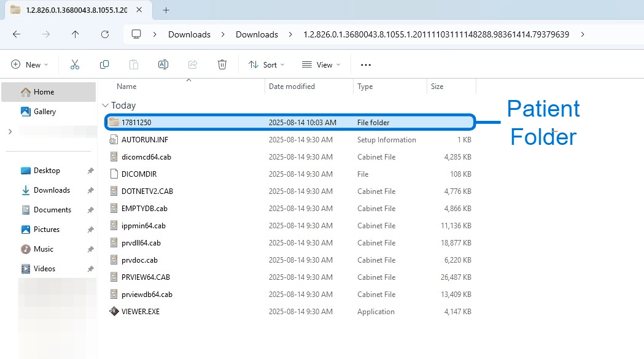
Task: Unpin Desktop using its pin icon
Action: click(x=90, y=171)
